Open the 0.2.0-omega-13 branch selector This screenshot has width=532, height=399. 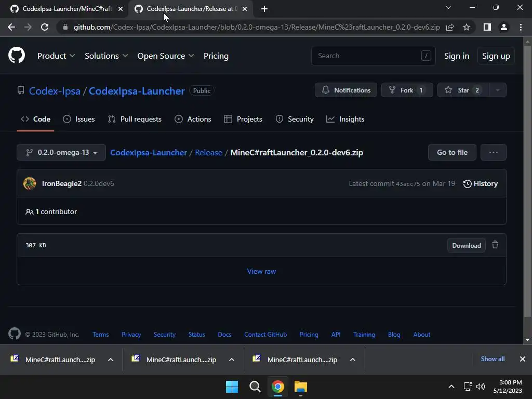pyautogui.click(x=61, y=152)
